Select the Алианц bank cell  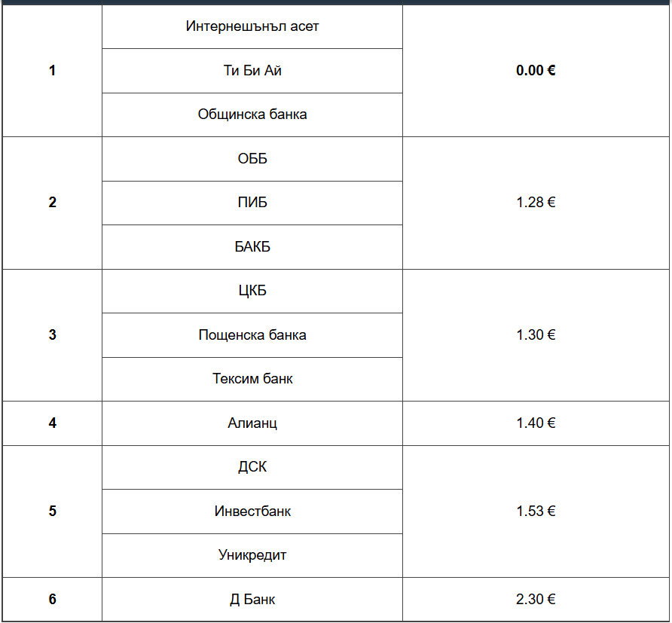click(252, 423)
